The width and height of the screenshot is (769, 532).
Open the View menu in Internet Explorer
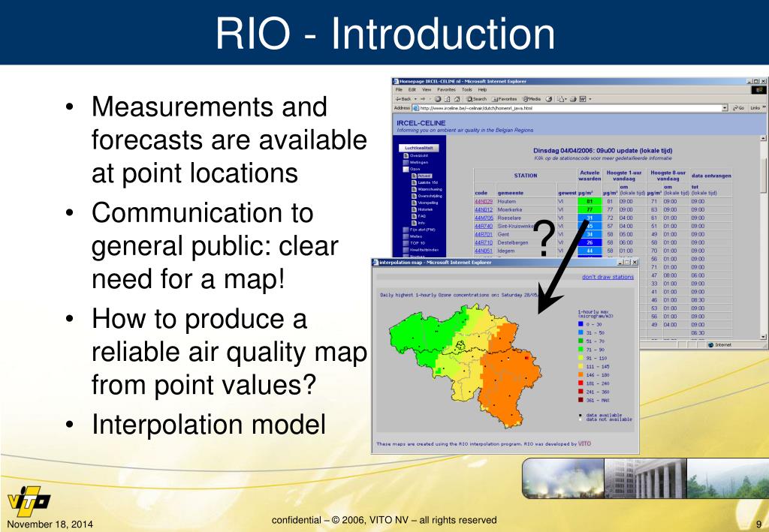pos(427,89)
